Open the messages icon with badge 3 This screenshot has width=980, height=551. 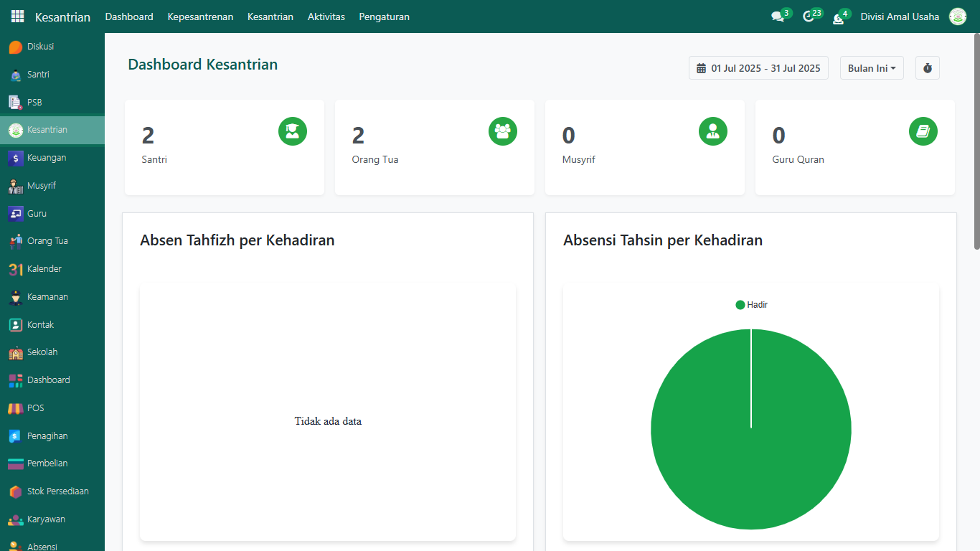click(778, 17)
